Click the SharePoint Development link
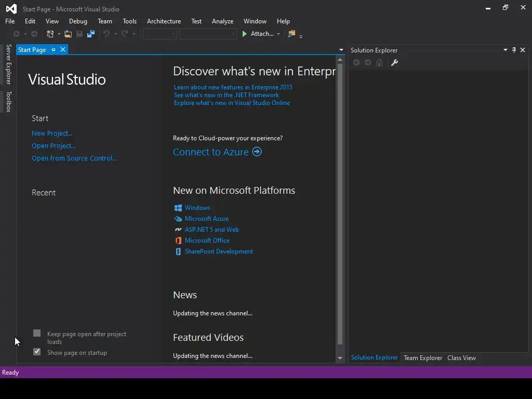This screenshot has width=532, height=399. coord(219,251)
